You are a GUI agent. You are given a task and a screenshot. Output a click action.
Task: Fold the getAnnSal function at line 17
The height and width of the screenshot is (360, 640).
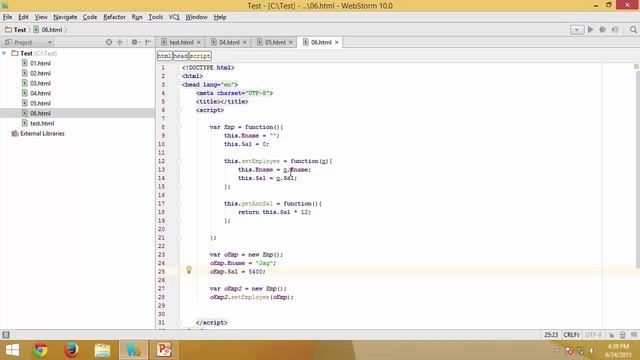(179, 204)
